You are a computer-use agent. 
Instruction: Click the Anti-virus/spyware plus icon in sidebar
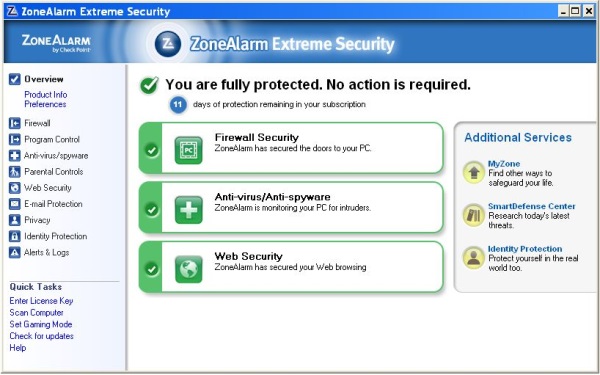pos(15,156)
